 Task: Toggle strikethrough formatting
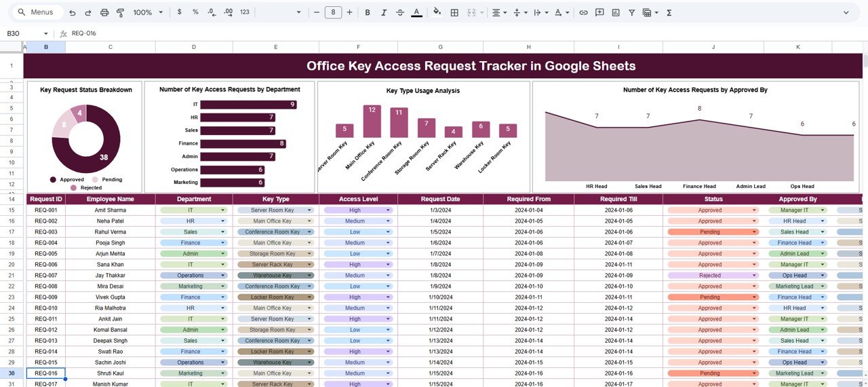pos(400,12)
